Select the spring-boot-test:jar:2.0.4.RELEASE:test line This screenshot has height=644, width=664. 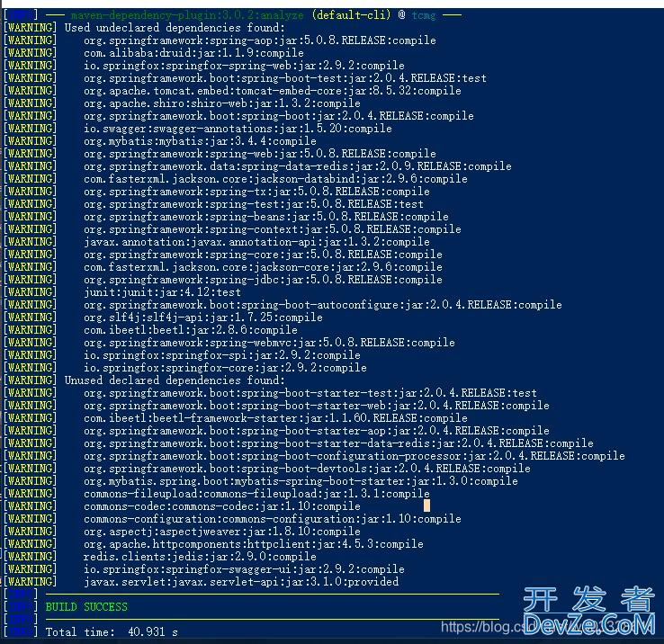(x=285, y=78)
